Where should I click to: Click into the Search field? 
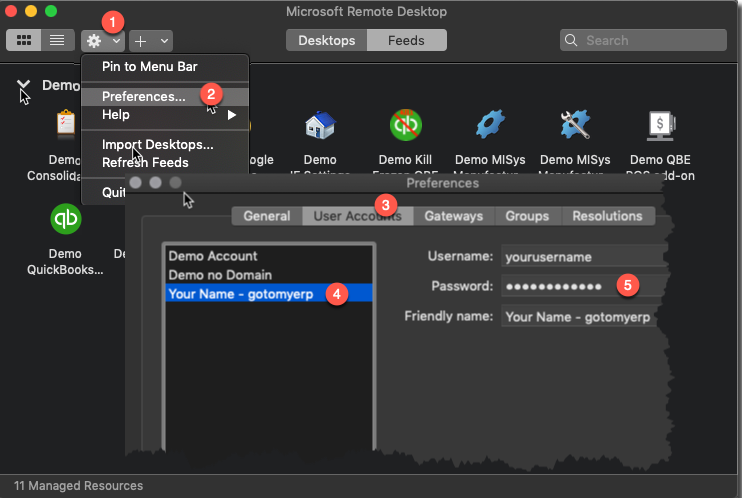pos(643,40)
